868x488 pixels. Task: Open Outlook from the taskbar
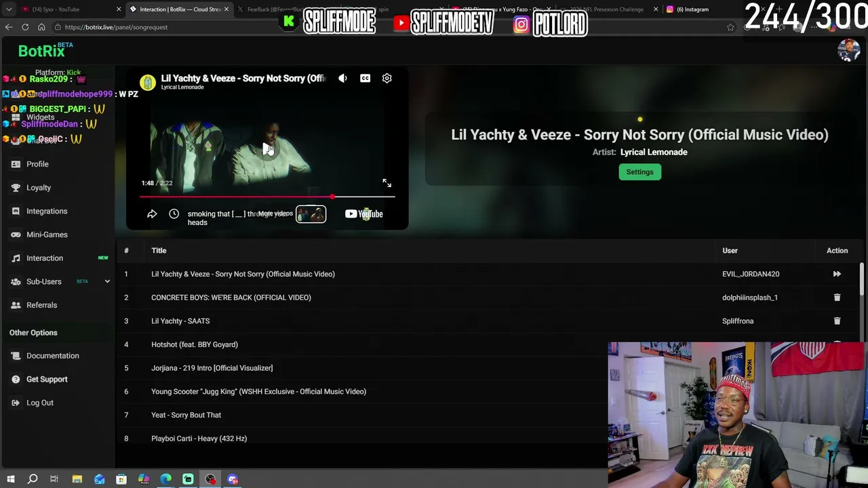[x=100, y=479]
